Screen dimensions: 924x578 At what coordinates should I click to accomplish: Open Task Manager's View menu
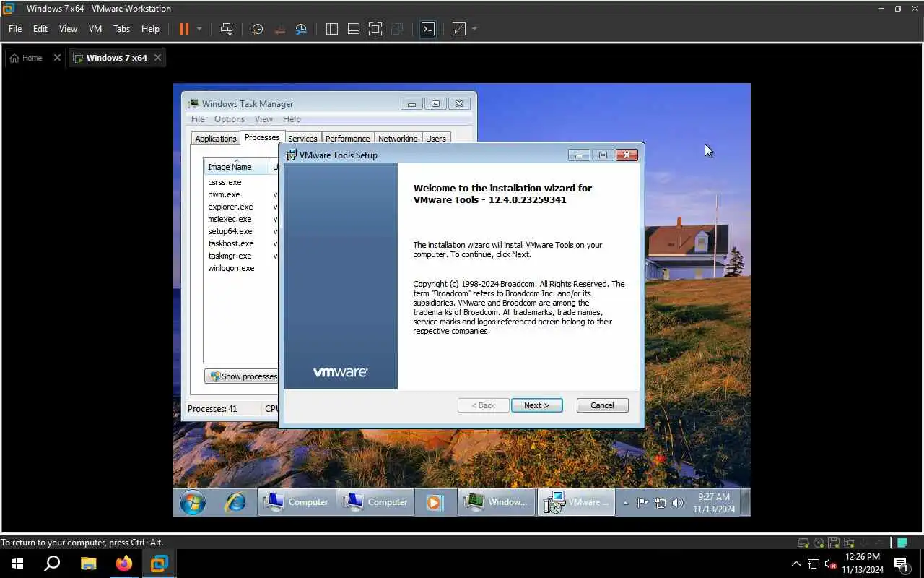(263, 119)
